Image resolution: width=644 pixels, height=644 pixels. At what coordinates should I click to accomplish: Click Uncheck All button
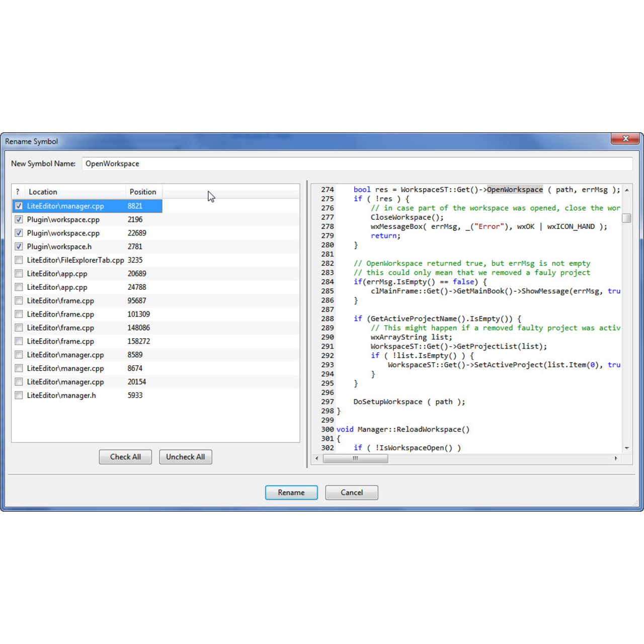point(185,457)
